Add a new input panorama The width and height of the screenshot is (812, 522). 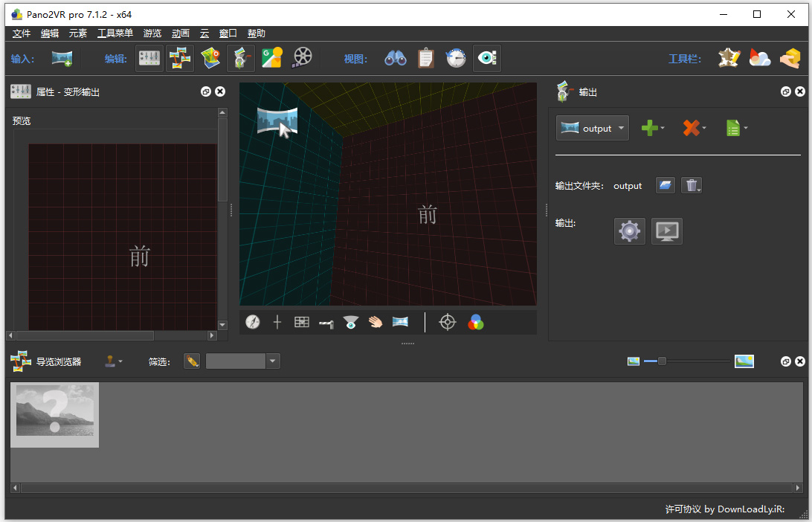pos(62,58)
